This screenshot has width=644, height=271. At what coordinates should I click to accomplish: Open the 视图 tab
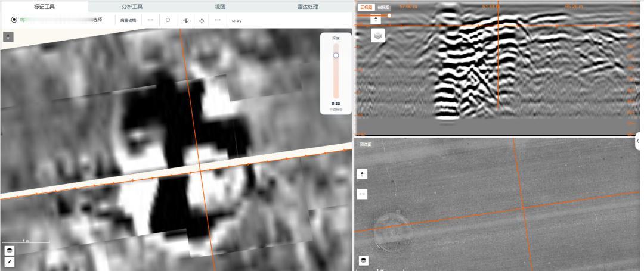point(220,7)
